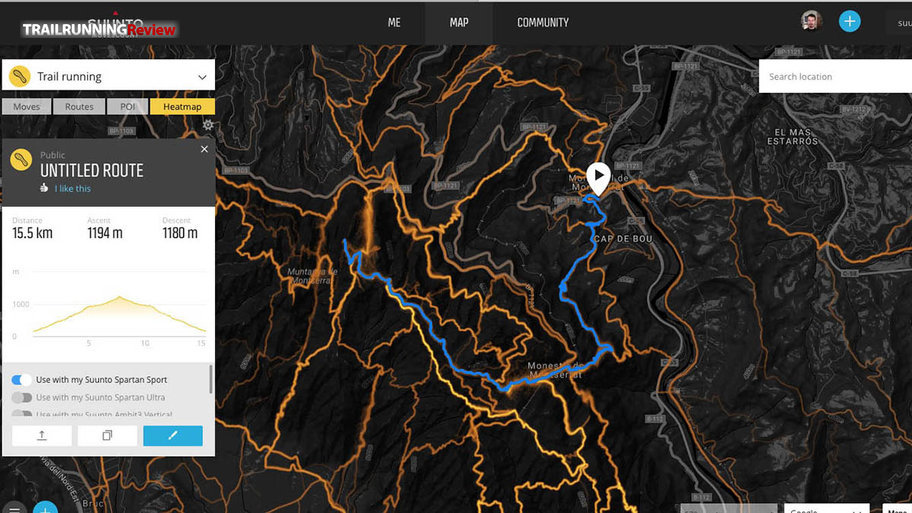Click the blue plus add button in header
The width and height of the screenshot is (912, 513).
pos(849,22)
